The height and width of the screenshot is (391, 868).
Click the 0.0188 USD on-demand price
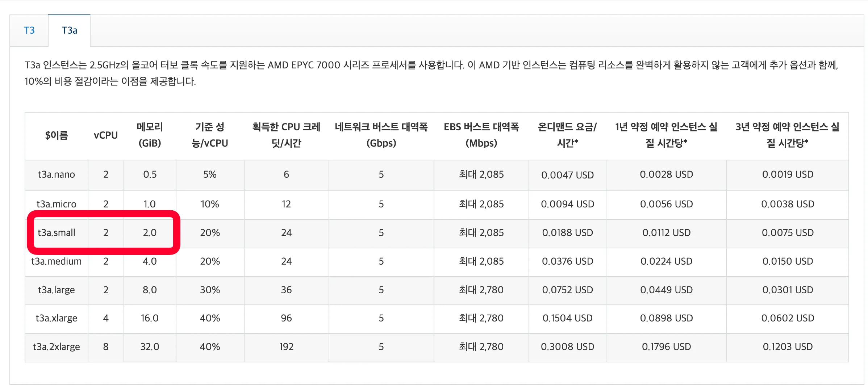[567, 232]
